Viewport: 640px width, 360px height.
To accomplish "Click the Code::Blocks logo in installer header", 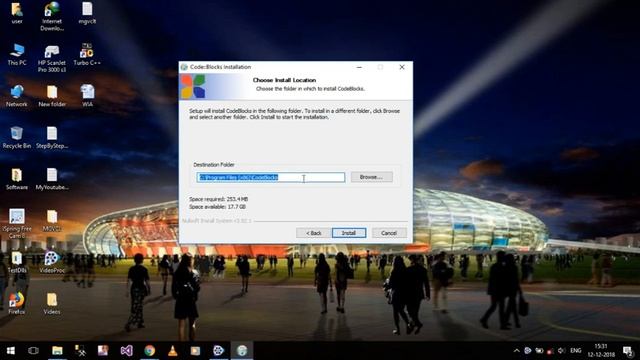I will [193, 87].
